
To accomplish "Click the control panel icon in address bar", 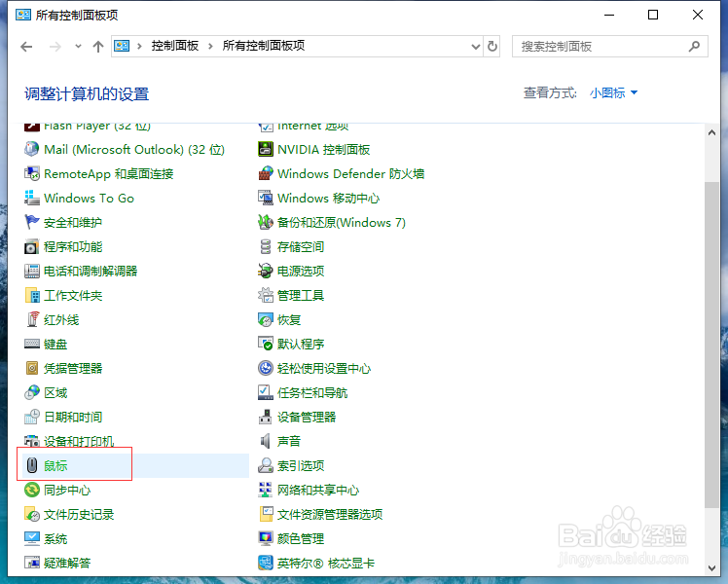I will pyautogui.click(x=122, y=46).
